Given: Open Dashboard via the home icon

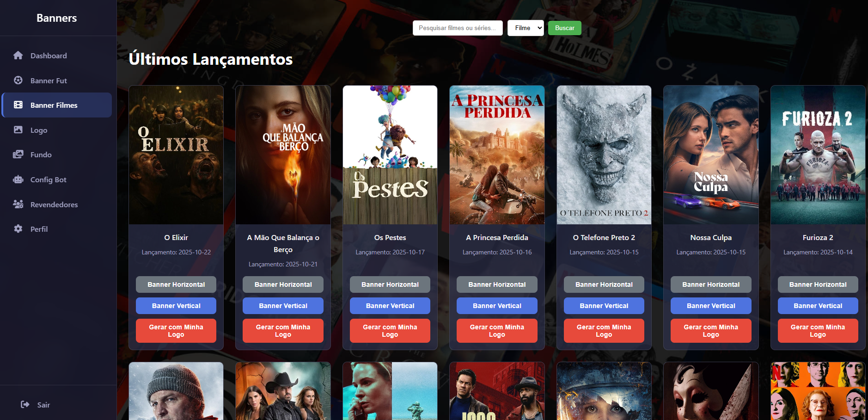Looking at the screenshot, I should tap(18, 56).
